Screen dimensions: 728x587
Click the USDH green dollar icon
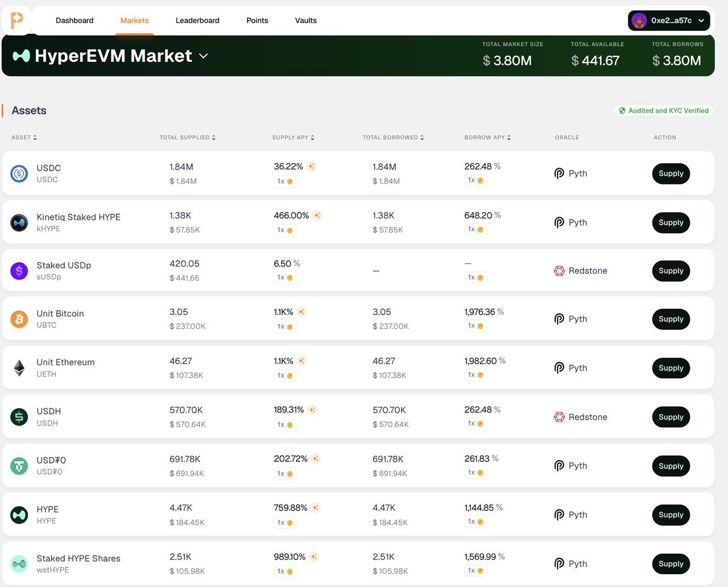(x=19, y=417)
